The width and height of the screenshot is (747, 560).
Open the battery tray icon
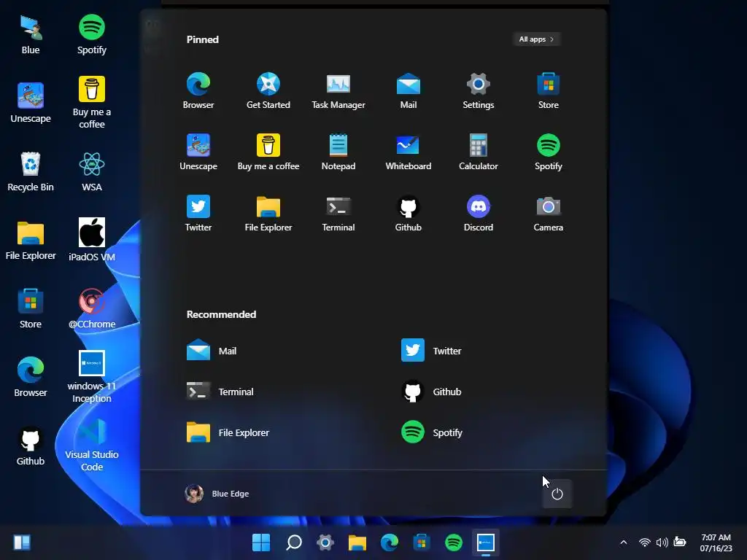680,542
